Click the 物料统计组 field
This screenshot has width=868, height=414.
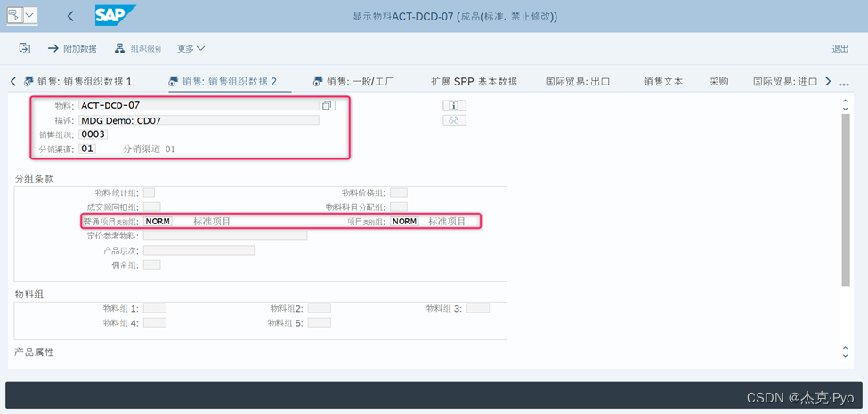tap(149, 192)
